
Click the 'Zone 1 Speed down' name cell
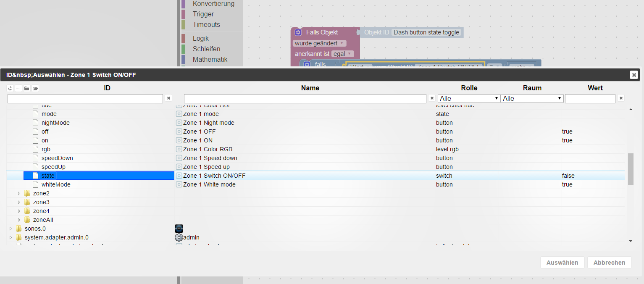pyautogui.click(x=210, y=158)
